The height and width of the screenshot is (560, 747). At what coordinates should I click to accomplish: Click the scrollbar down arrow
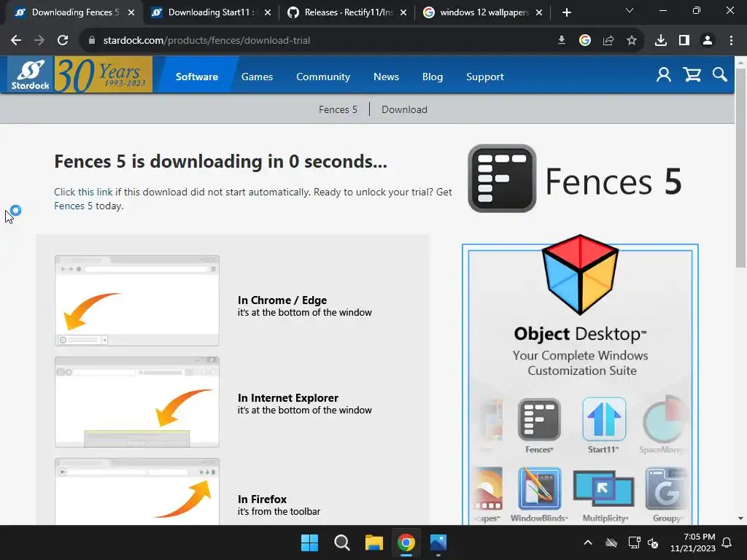coord(741,518)
